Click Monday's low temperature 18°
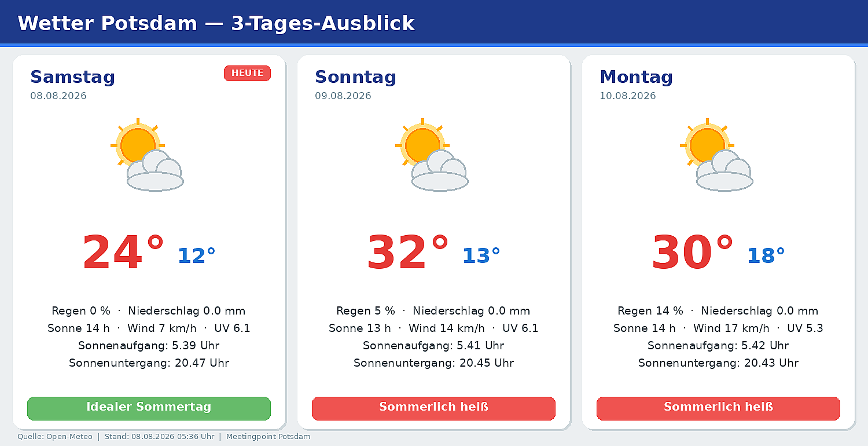The width and height of the screenshot is (868, 446). coord(766,255)
